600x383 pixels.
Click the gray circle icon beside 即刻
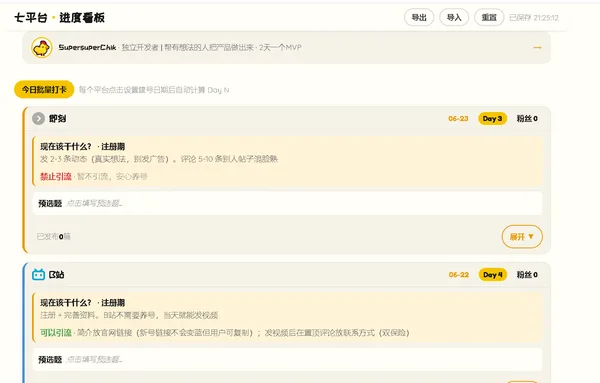coord(38,119)
